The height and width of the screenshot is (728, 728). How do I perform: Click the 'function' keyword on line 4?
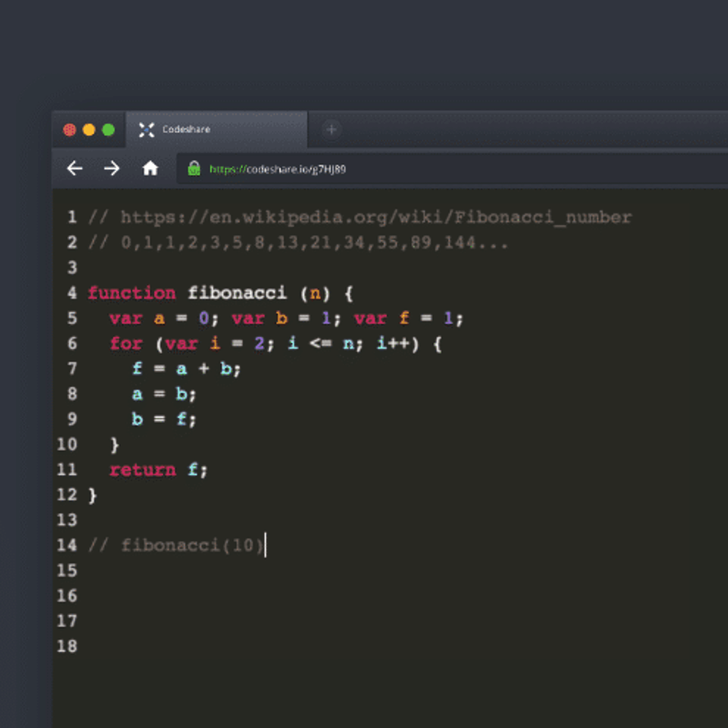[x=131, y=293]
